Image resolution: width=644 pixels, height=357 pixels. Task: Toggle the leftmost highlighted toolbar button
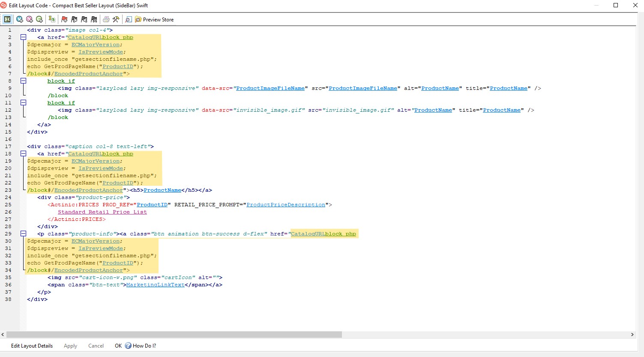(7, 19)
